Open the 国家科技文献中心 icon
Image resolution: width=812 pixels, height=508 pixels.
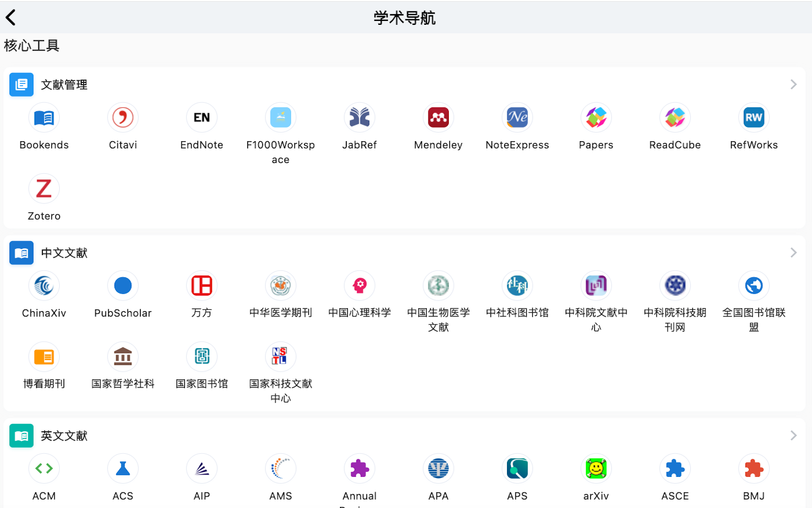281,357
